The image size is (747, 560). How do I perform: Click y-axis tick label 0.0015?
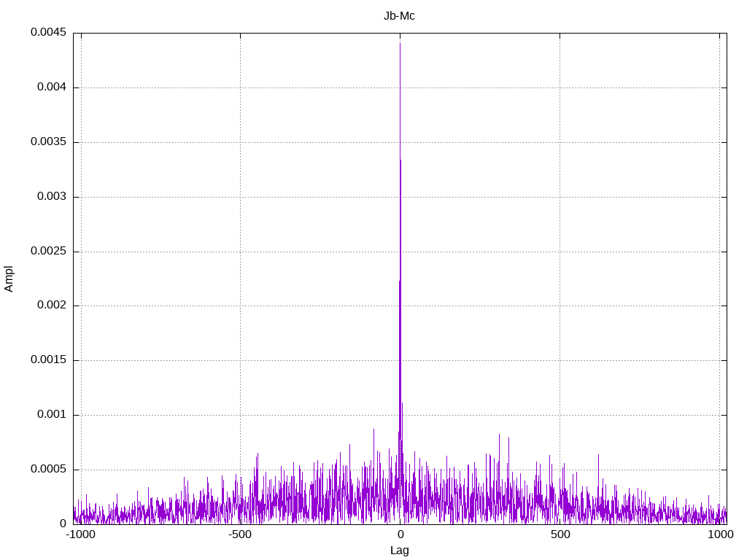(49, 360)
